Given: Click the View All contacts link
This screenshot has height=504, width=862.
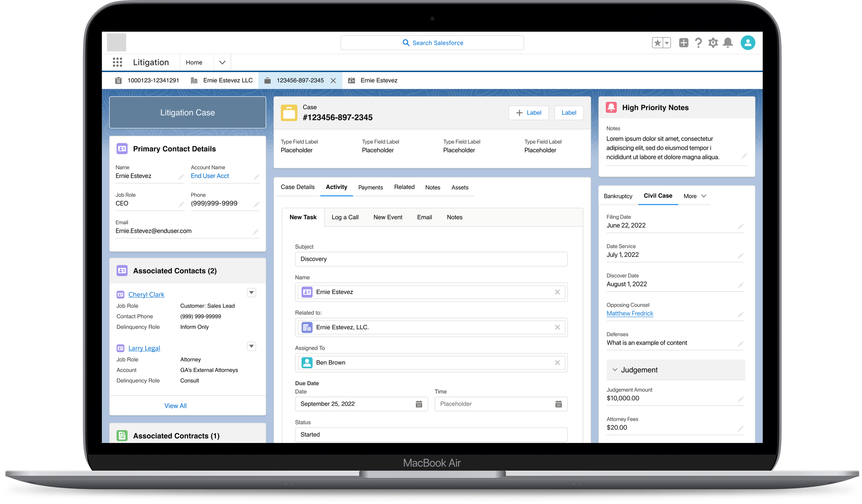Looking at the screenshot, I should (175, 406).
